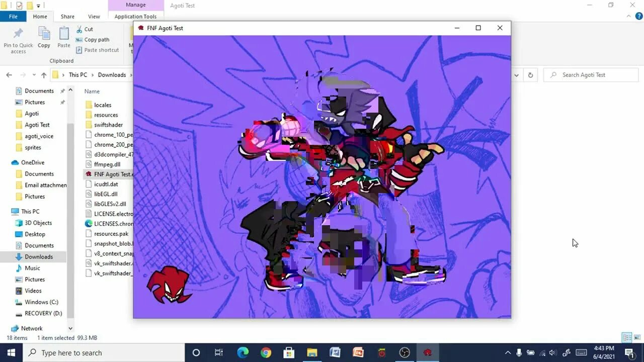Select the resources folder
Screen dimensions: 644x362
point(106,115)
